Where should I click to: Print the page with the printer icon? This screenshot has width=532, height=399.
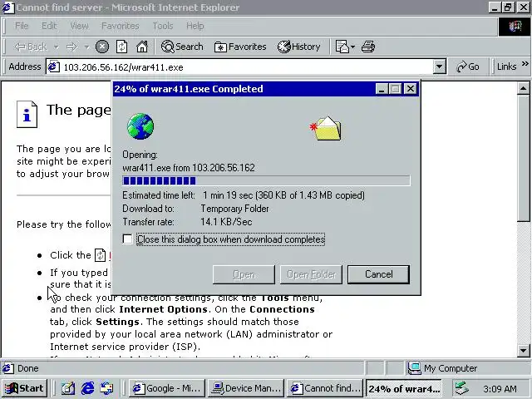[x=368, y=47]
